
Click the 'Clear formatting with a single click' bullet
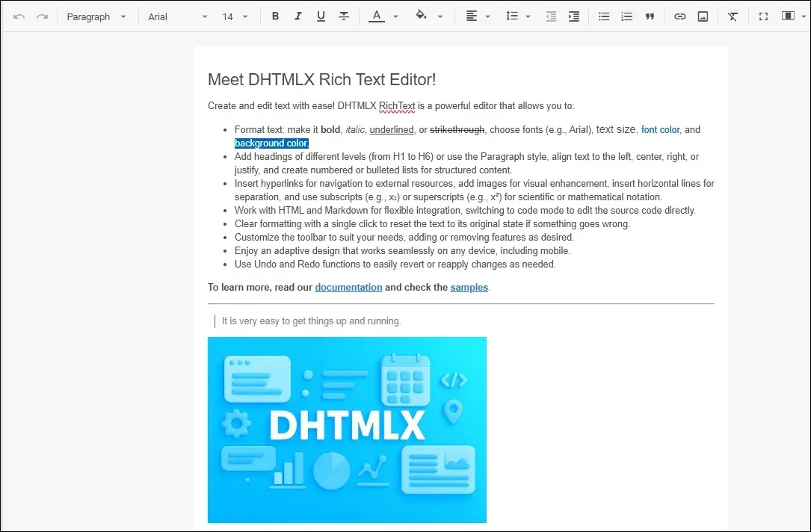point(432,224)
